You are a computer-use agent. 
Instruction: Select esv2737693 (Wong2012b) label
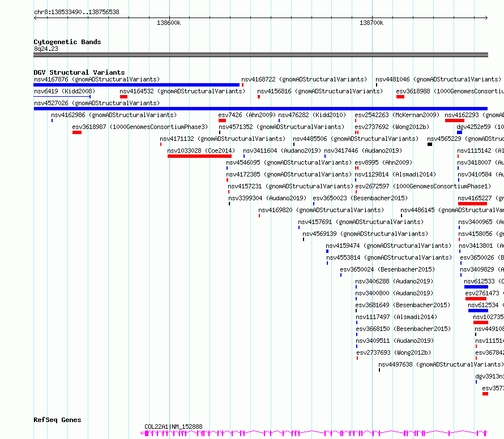tap(394, 352)
